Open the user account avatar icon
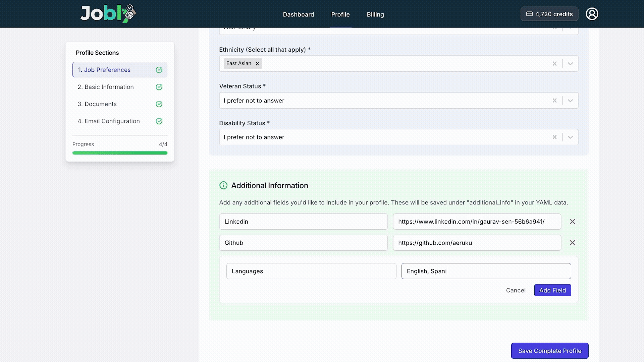This screenshot has width=644, height=362. point(592,14)
